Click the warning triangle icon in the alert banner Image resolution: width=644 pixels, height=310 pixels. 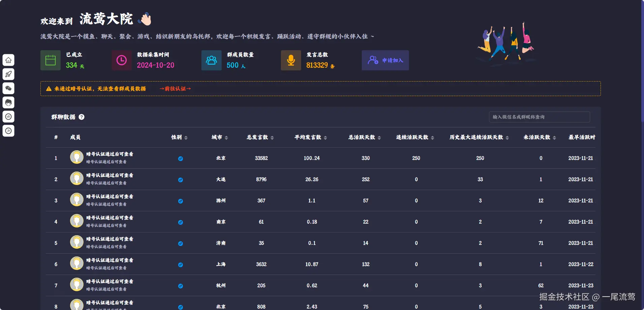pyautogui.click(x=49, y=89)
